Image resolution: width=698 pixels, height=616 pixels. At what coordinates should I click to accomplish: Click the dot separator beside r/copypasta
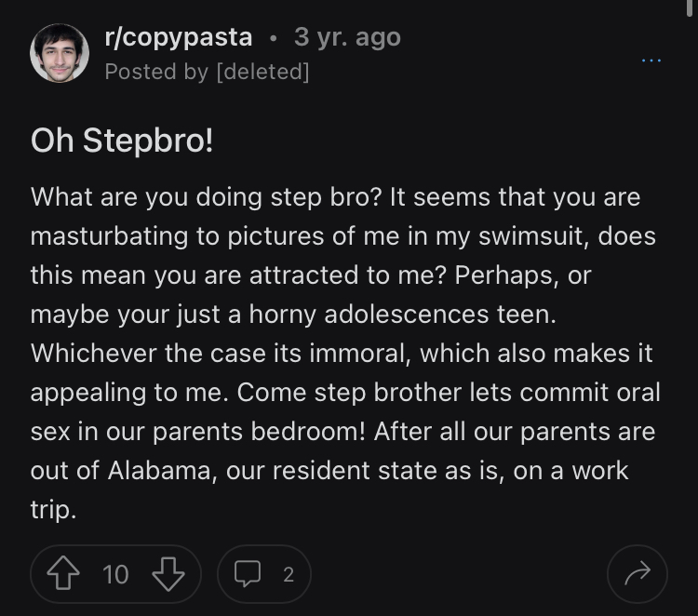tap(273, 38)
